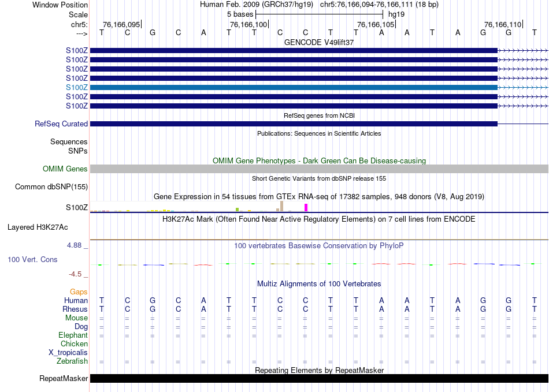Click the 4.88 upper PhyloP scale value
549x392 pixels.
[74, 245]
